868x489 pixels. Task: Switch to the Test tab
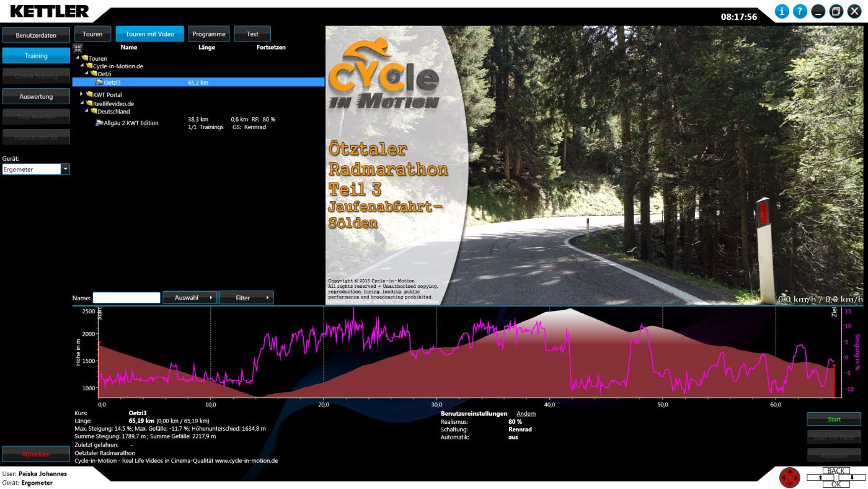pyautogui.click(x=252, y=34)
